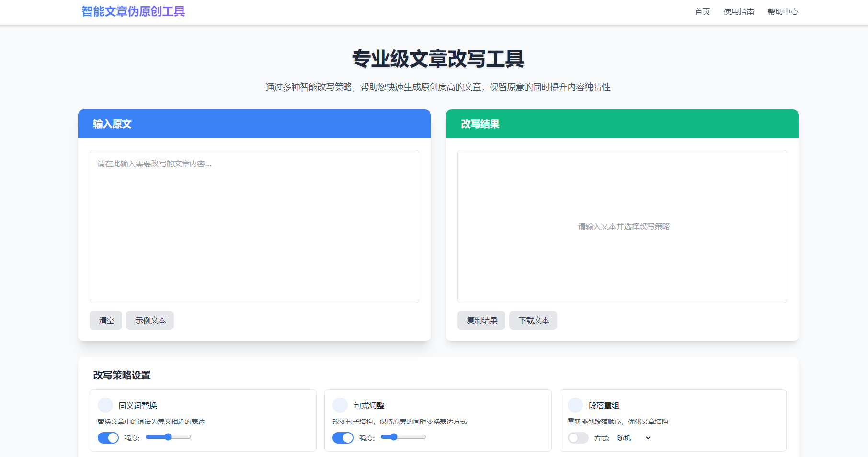The height and width of the screenshot is (457, 868).
Task: Click the 句式调整 强度 slider
Action: 403,437
